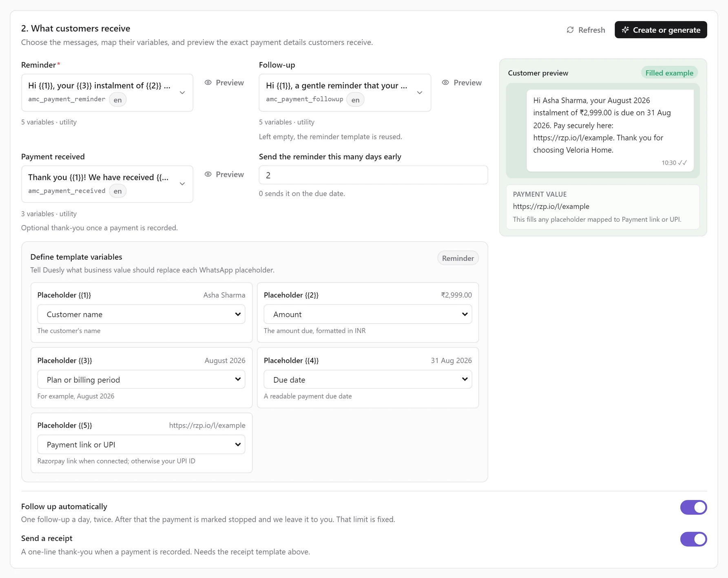Viewport: 728px width, 578px height.
Task: Click the Reminder pill in Define template variables
Action: (458, 258)
